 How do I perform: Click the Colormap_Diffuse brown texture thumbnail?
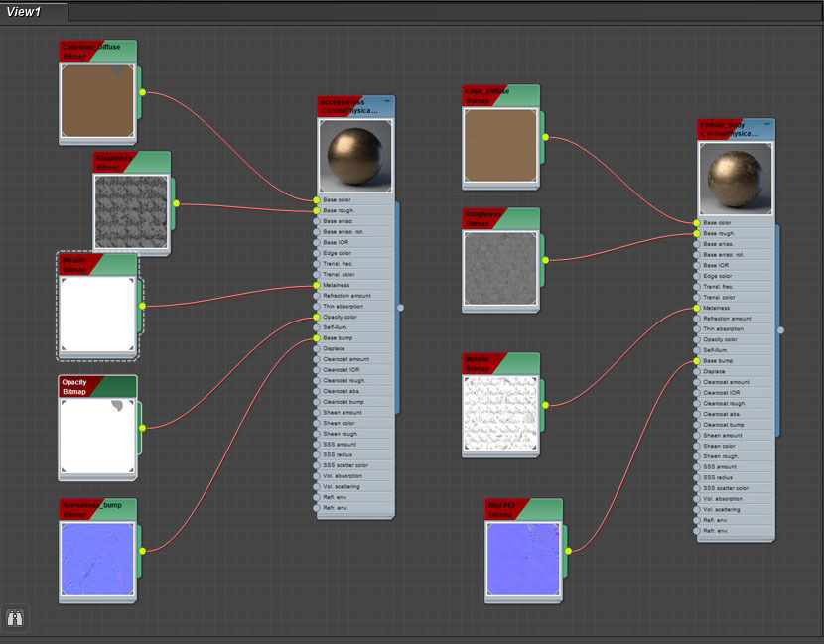(97, 101)
